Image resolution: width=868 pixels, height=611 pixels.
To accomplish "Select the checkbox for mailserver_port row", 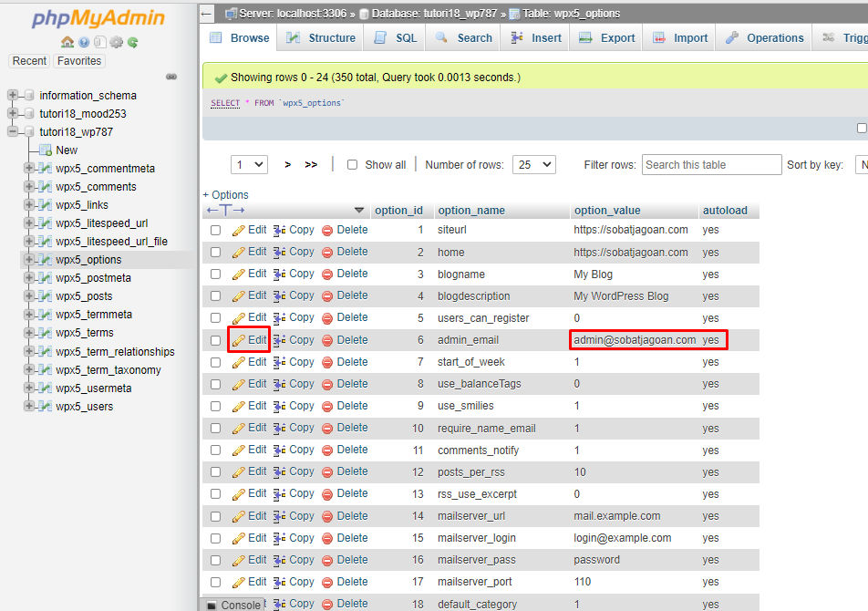I will pos(216,582).
